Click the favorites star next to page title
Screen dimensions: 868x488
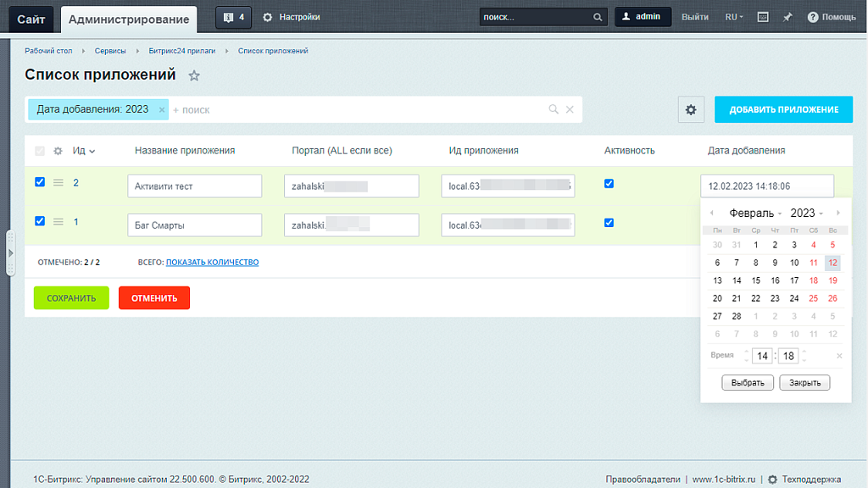point(194,75)
